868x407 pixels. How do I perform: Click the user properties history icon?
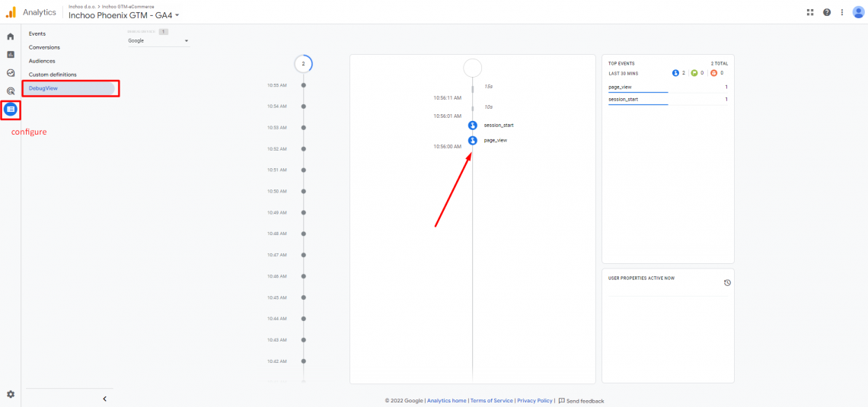[727, 283]
